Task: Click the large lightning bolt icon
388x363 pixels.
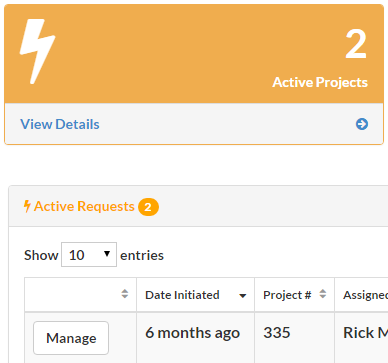Action: 37,51
